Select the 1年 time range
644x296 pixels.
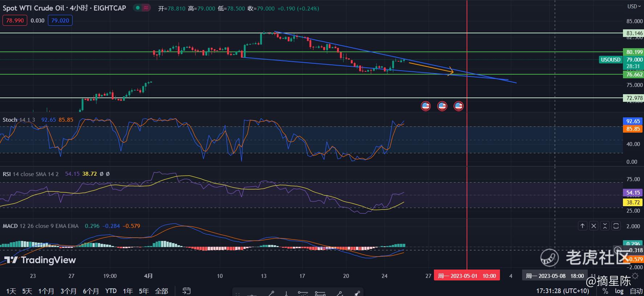click(128, 291)
